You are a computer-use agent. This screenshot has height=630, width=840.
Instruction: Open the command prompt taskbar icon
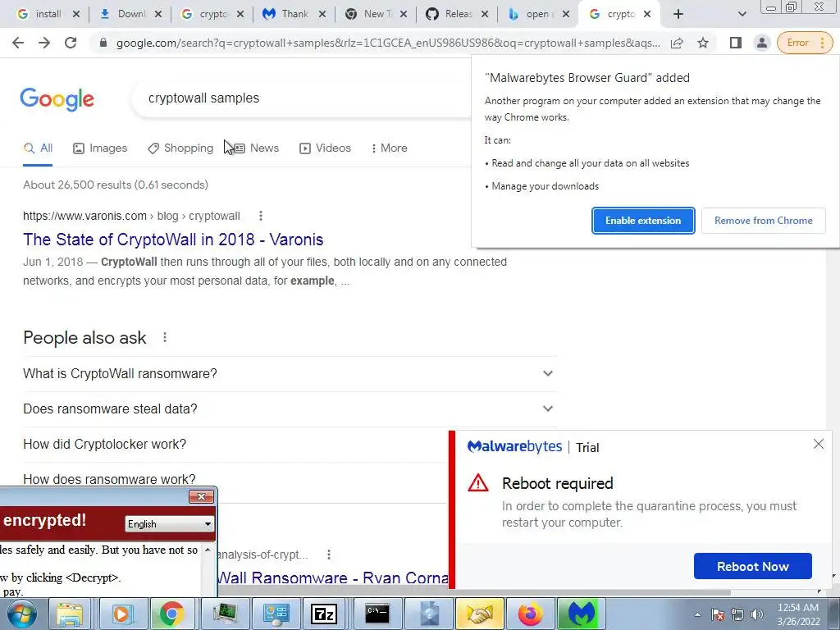(x=377, y=614)
